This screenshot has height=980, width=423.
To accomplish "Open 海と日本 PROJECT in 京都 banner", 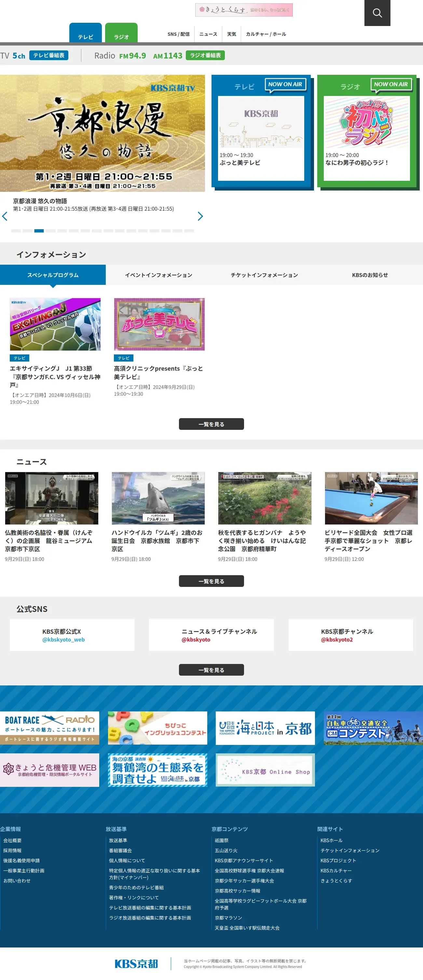I will [x=265, y=728].
